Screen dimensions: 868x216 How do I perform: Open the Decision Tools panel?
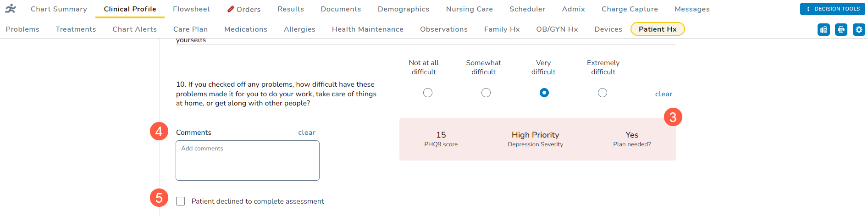point(832,9)
